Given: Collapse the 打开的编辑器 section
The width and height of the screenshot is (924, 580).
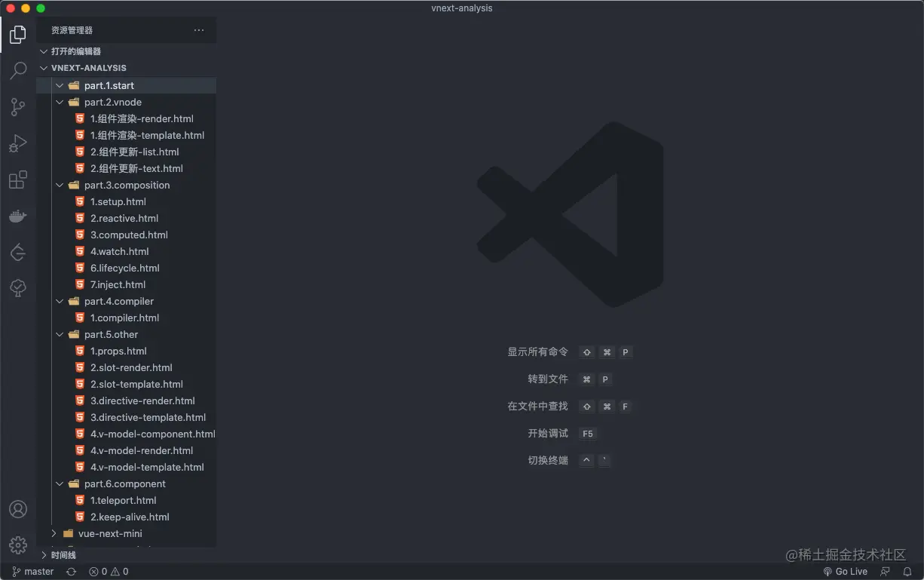Looking at the screenshot, I should [x=127, y=51].
